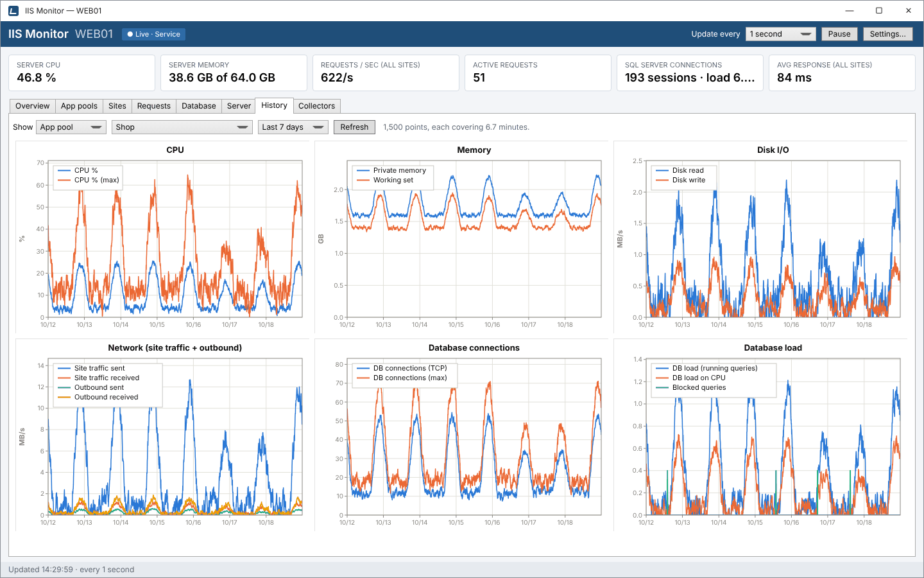
Task: Click the DB connections (TCP) legend entry
Action: [x=402, y=368]
